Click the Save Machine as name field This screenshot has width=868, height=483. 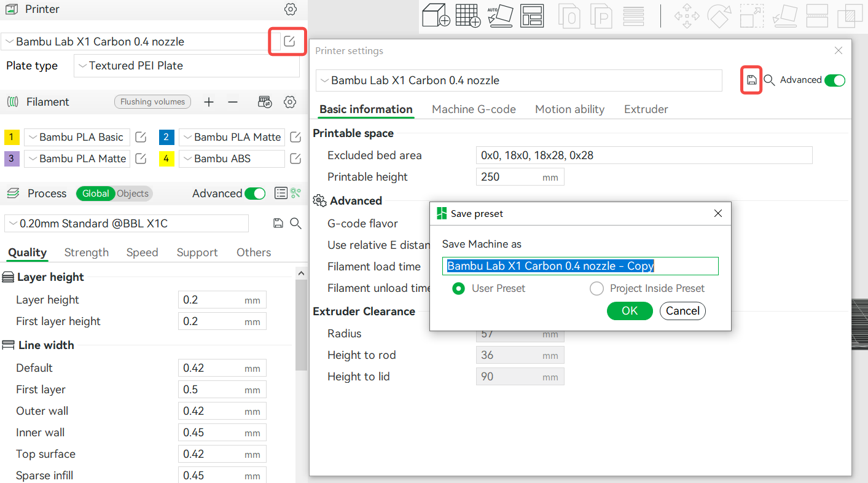click(x=580, y=266)
